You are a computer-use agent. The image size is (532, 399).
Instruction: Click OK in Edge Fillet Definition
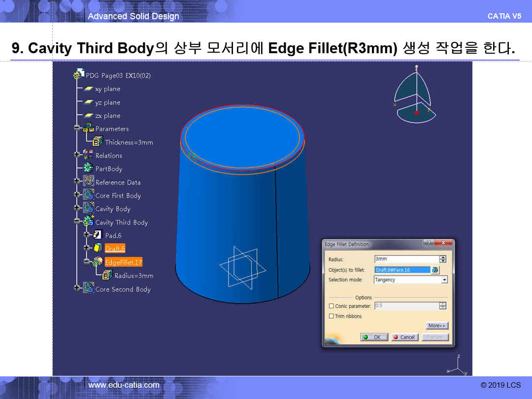tap(374, 337)
